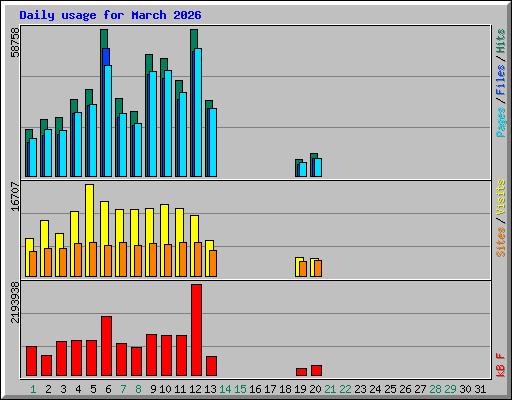The width and height of the screenshot is (512, 400).
Task: Click the day 12 tallest red KB bar
Action: point(196,330)
